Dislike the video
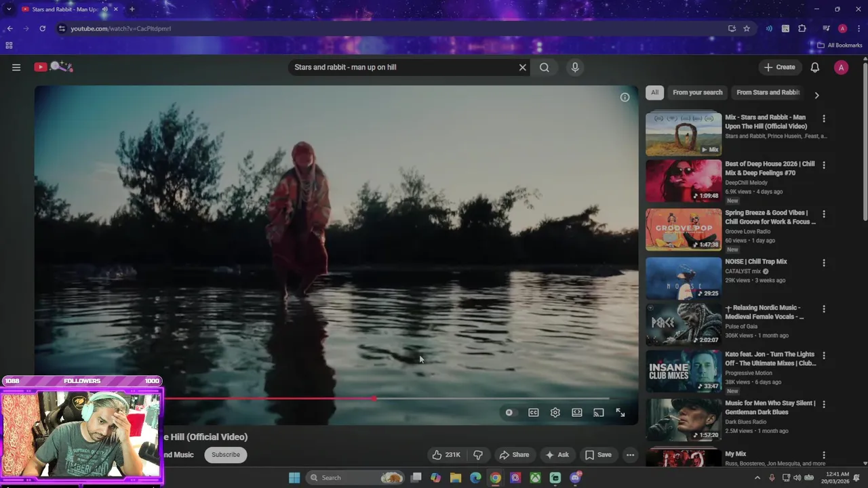868x488 pixels. (x=478, y=455)
